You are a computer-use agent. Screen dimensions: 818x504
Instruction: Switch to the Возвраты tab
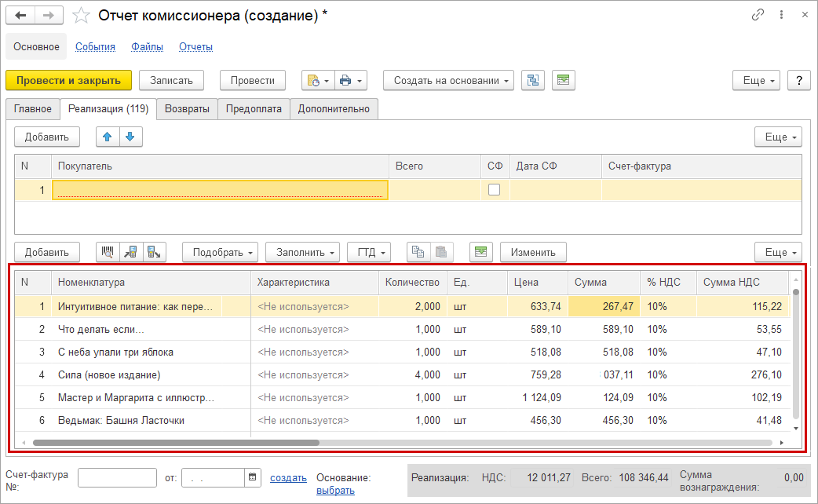[x=187, y=109]
